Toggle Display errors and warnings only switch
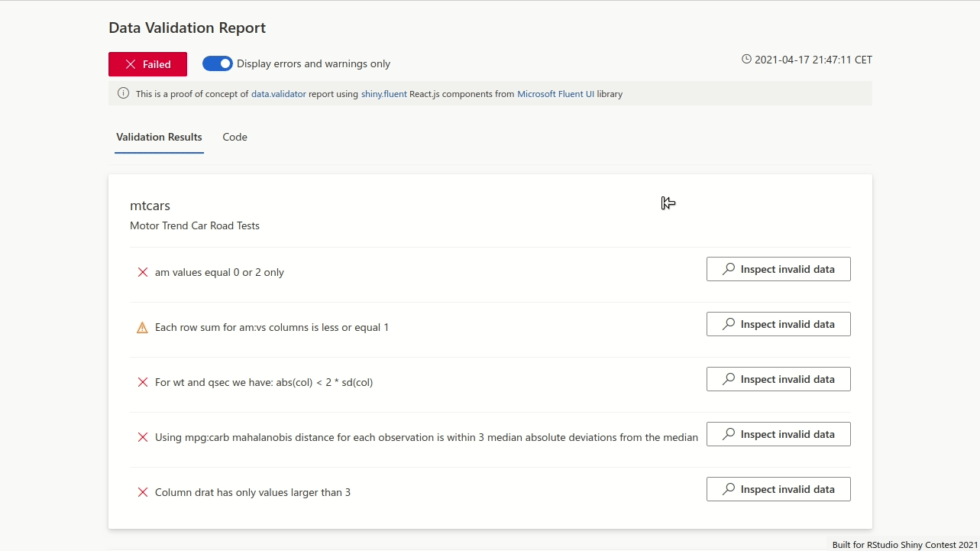The height and width of the screenshot is (551, 980). 218,63
